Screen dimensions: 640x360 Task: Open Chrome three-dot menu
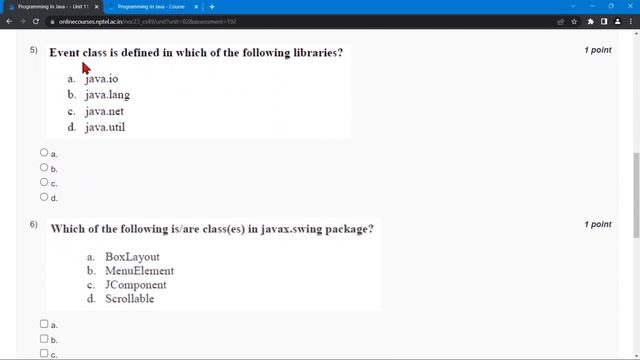tap(631, 22)
